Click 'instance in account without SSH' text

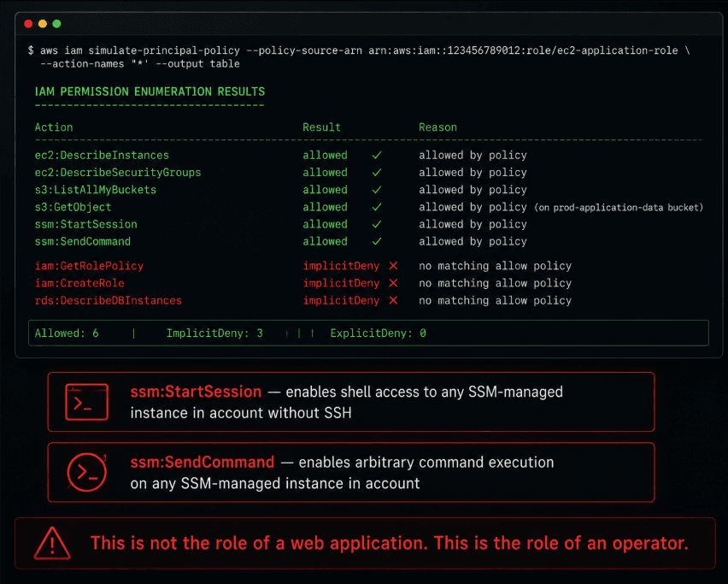(241, 413)
